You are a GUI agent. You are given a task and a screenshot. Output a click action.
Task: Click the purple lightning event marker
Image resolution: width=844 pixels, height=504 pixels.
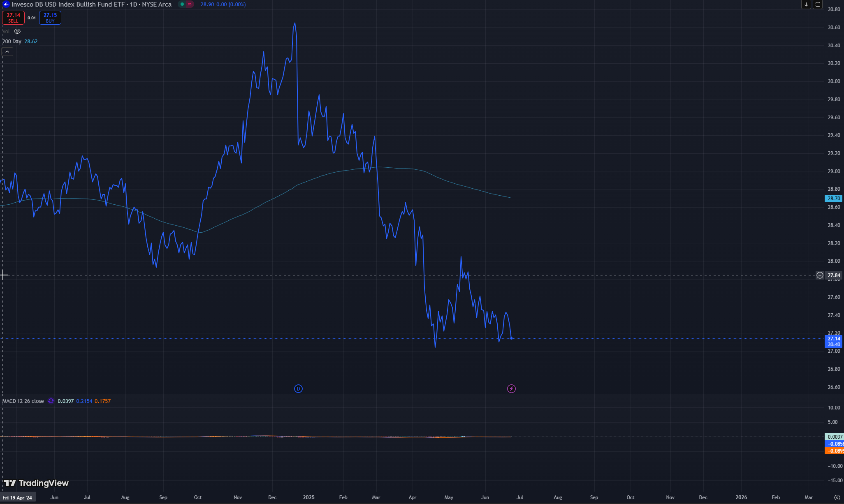(511, 388)
